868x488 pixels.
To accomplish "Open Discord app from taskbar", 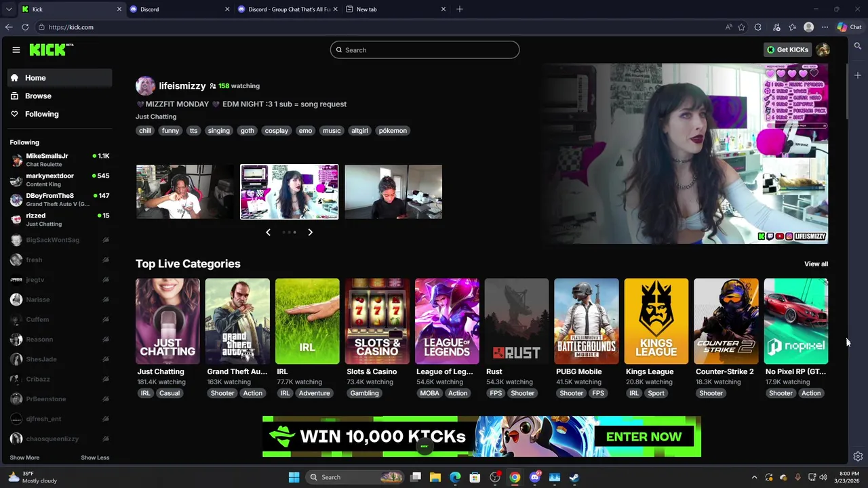I will tap(535, 477).
